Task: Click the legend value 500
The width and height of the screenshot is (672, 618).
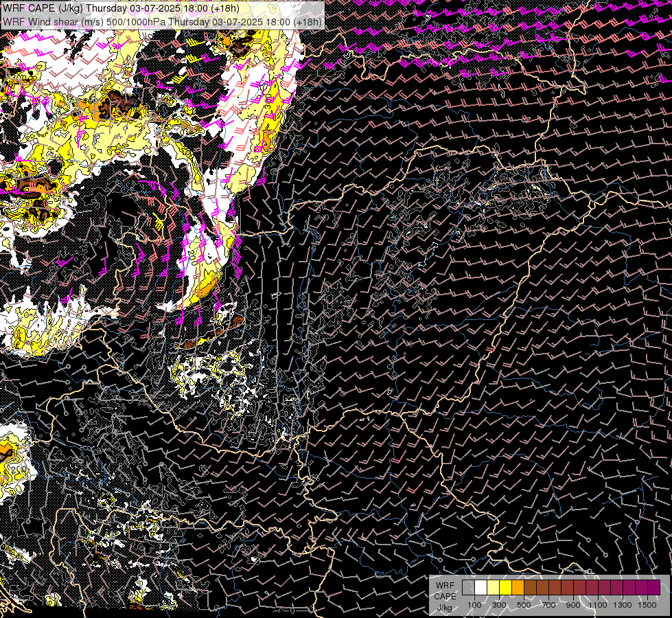Action: 524,605
